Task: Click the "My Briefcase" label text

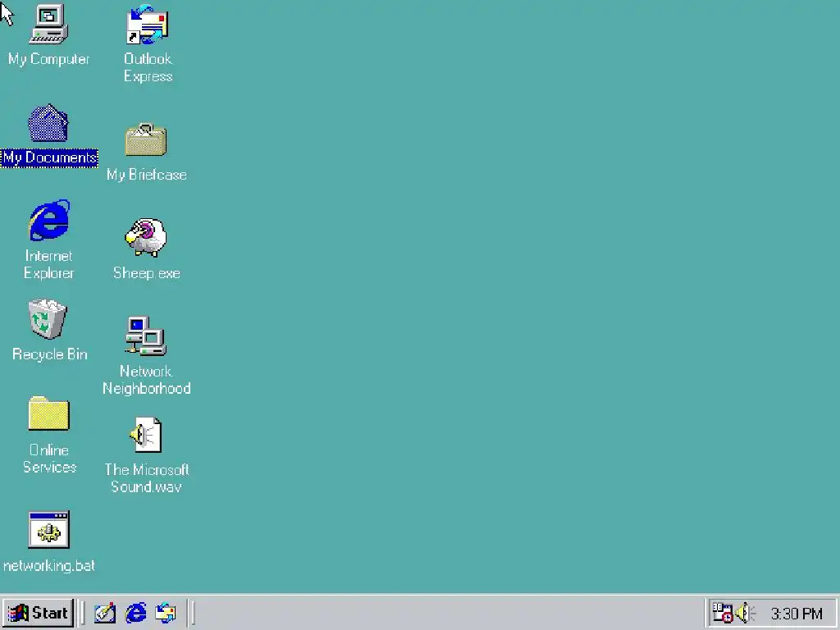Action: tap(146, 175)
